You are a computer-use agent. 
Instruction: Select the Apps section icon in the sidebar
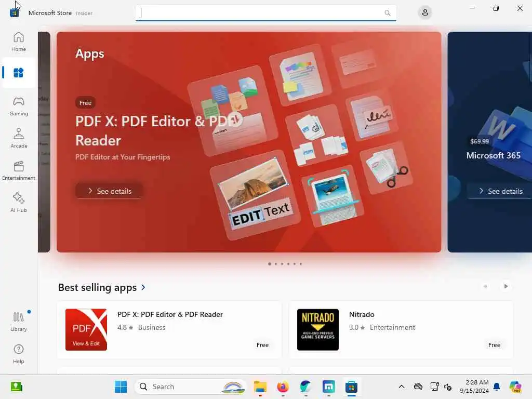18,73
